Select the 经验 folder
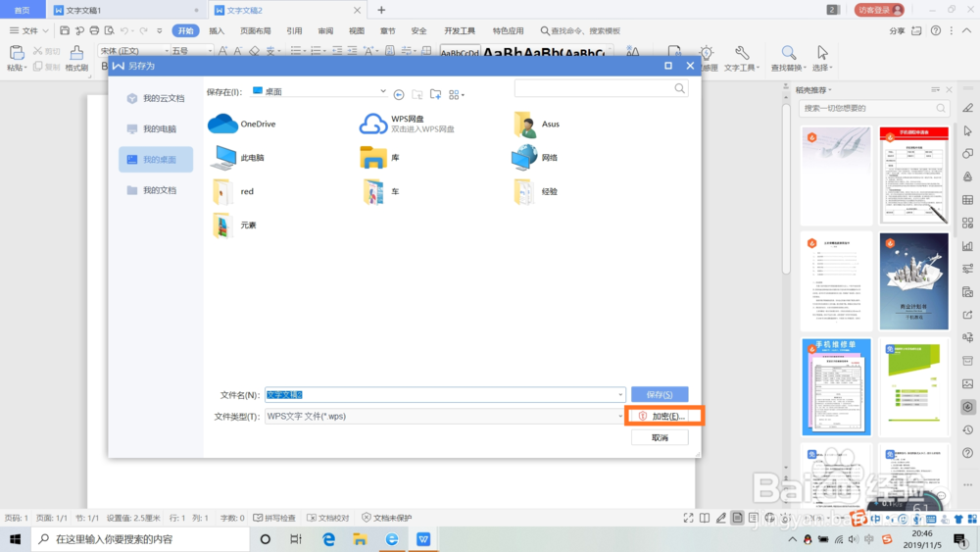980x552 pixels. coord(535,191)
